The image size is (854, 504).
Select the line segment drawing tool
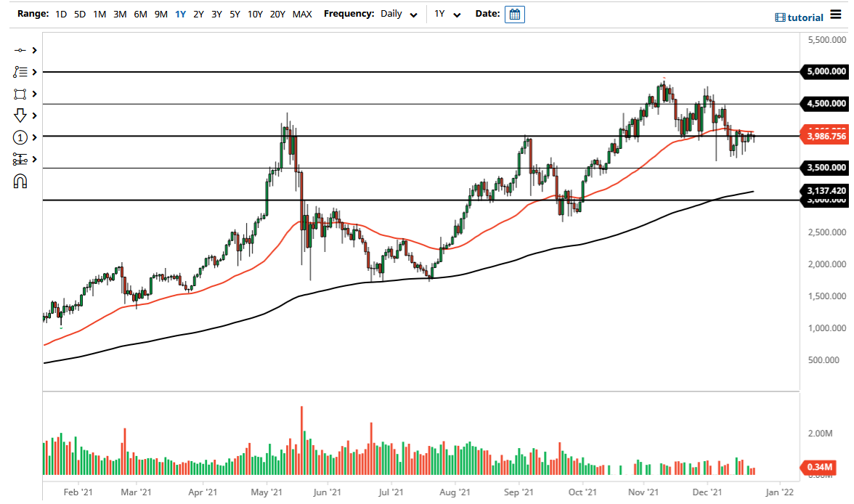coord(20,50)
